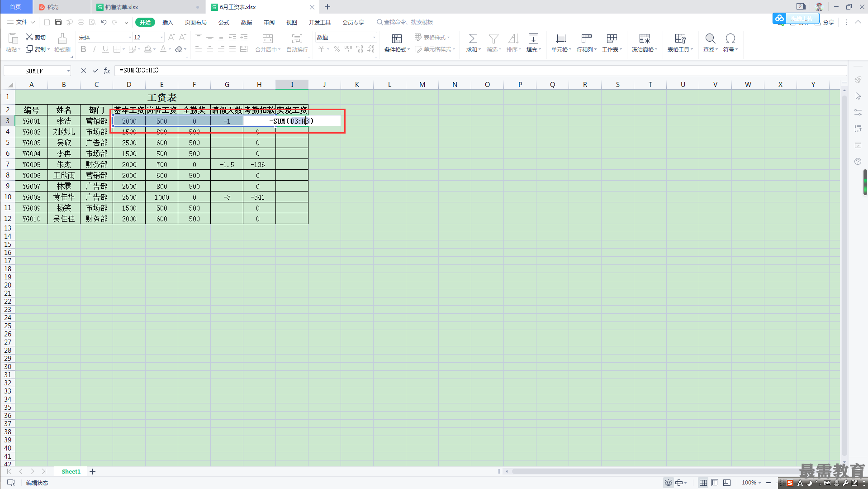Toggle Underline formatting
This screenshot has width=868, height=489.
pyautogui.click(x=105, y=49)
